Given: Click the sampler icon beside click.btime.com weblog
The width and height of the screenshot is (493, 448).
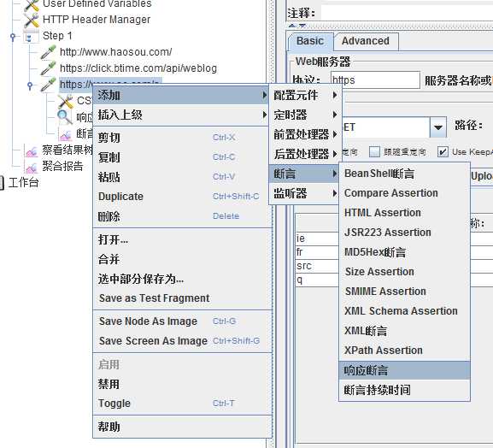Looking at the screenshot, I should [x=49, y=68].
